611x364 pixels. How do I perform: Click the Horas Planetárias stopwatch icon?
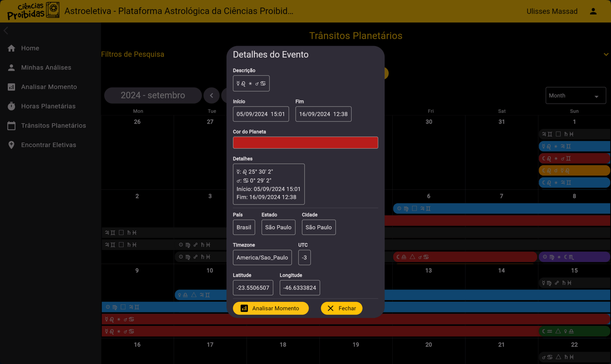11,106
